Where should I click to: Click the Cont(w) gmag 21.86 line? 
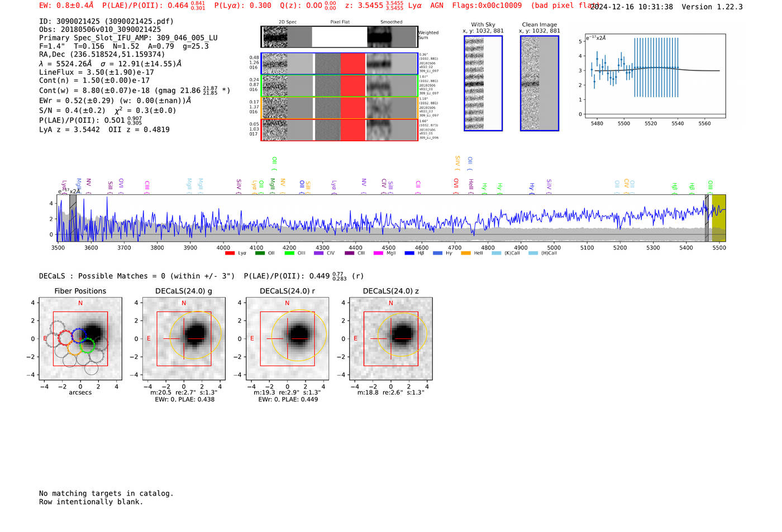click(x=135, y=90)
